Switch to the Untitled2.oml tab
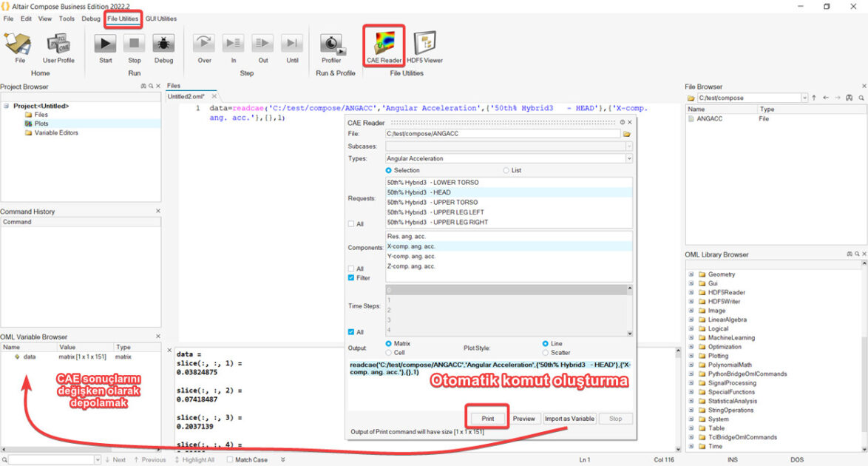The width and height of the screenshot is (868, 466). (x=188, y=96)
